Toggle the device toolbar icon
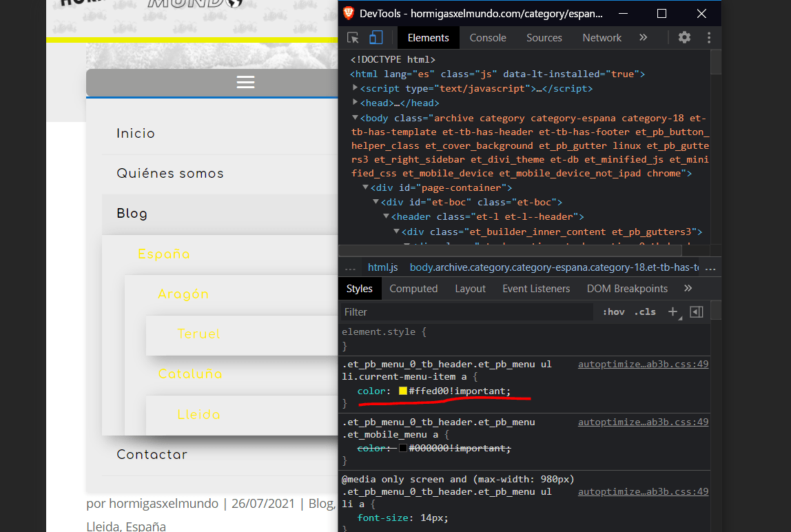This screenshot has height=532, width=791. point(376,38)
